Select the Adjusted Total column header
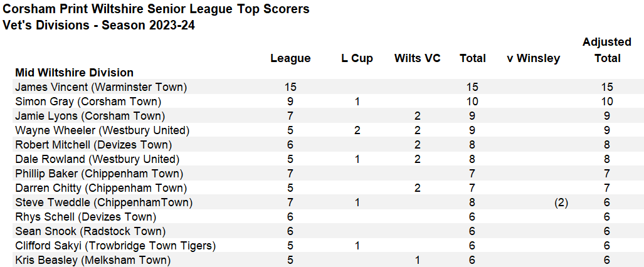This screenshot has height=267, width=644. click(x=606, y=50)
